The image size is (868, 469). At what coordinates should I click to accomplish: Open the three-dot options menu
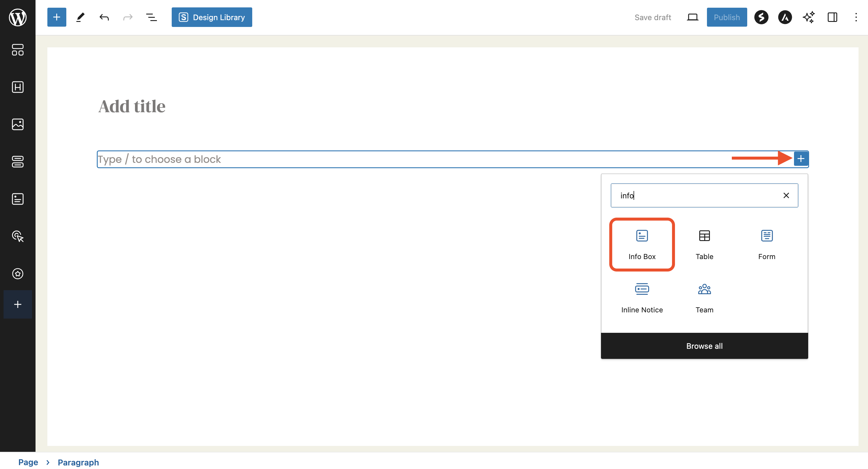856,17
